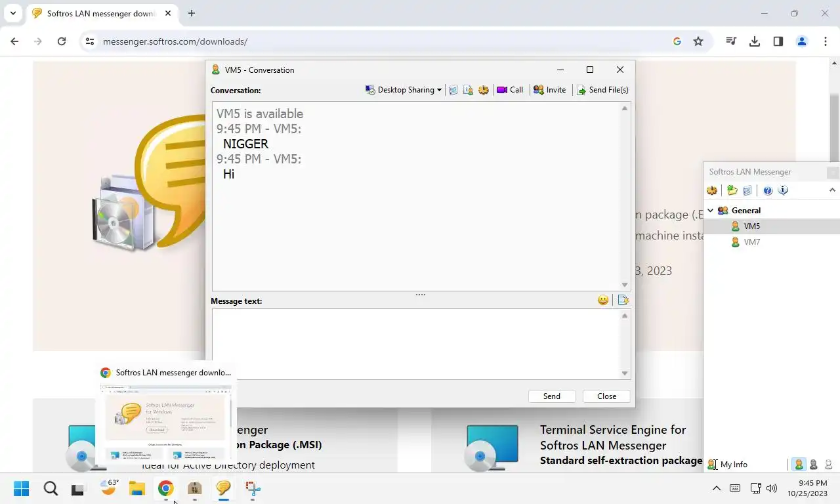Click My Info at messenger panel bottom
This screenshot has width=840, height=504.
click(x=728, y=465)
